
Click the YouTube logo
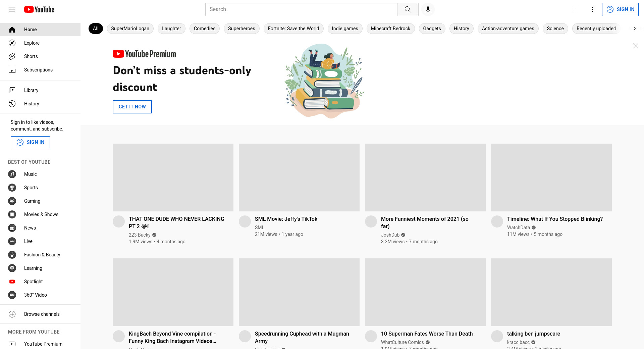tap(39, 9)
